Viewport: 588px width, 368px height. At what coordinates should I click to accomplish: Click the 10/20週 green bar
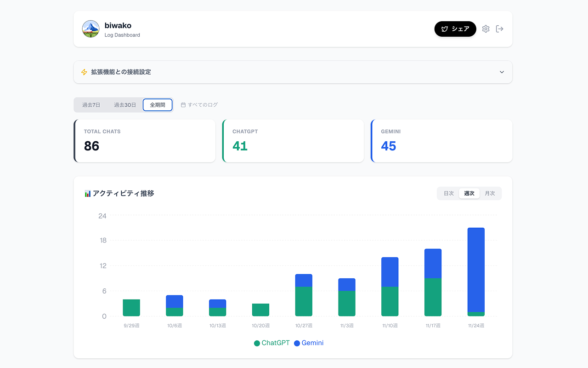pyautogui.click(x=260, y=310)
